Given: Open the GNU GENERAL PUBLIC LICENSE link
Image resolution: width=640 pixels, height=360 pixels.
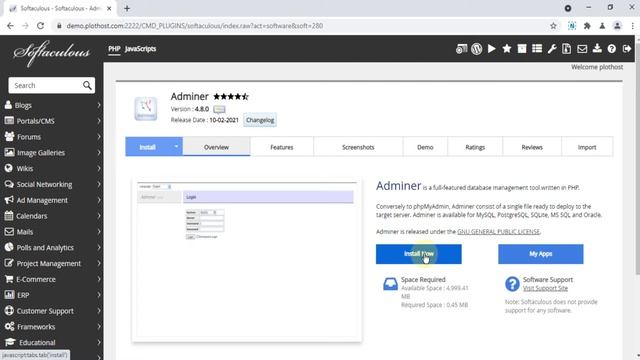Looking at the screenshot, I should (x=498, y=231).
